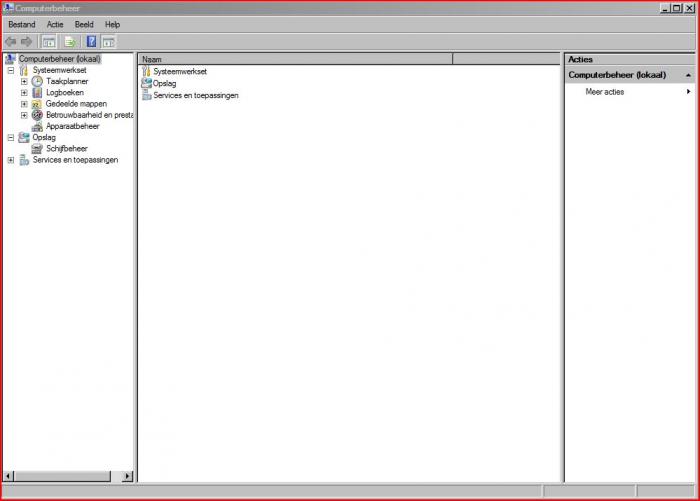The width and height of the screenshot is (700, 501).
Task: Select Services en toepassingen text in list pane
Action: 196,96
